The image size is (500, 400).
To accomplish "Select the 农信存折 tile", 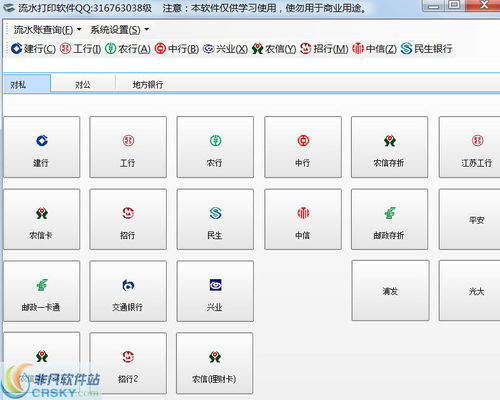I will point(389,147).
